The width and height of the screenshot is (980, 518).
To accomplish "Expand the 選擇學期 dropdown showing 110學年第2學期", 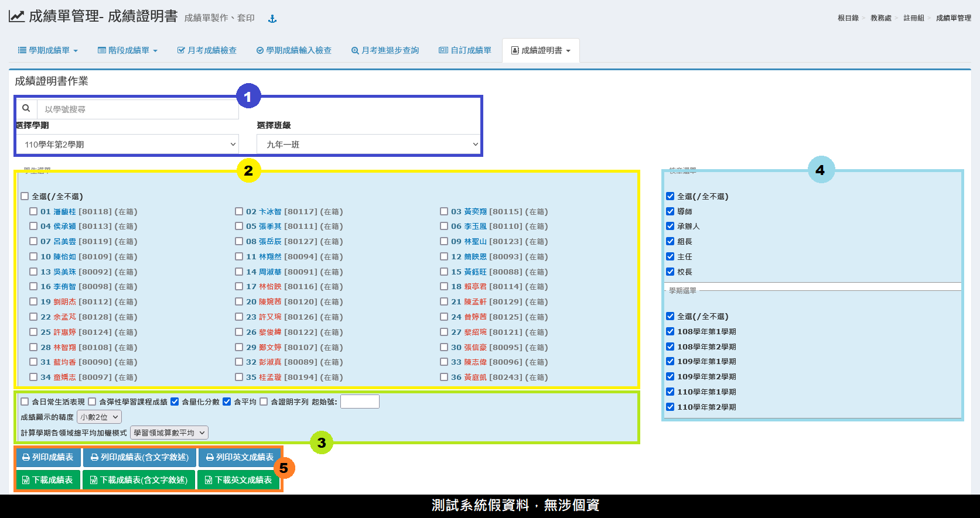I will [x=127, y=144].
